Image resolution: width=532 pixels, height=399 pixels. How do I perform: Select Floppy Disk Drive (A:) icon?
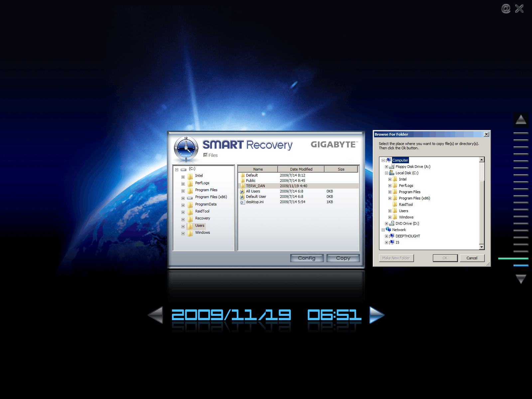pyautogui.click(x=392, y=167)
